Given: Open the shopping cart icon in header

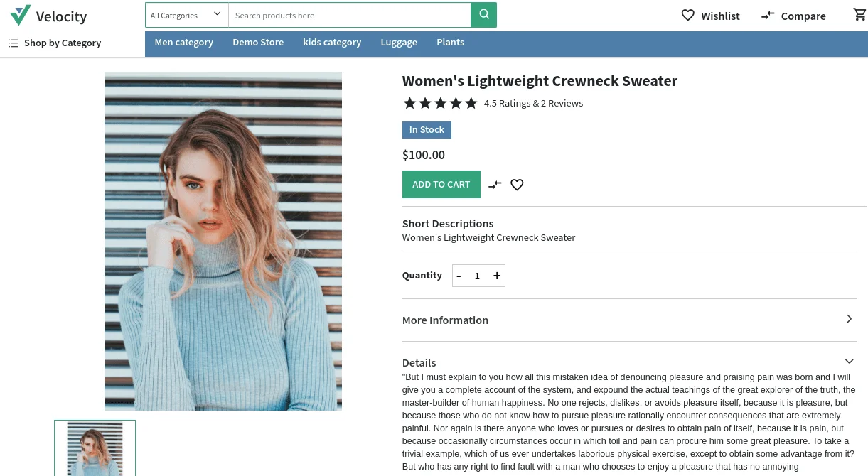Looking at the screenshot, I should pyautogui.click(x=859, y=15).
